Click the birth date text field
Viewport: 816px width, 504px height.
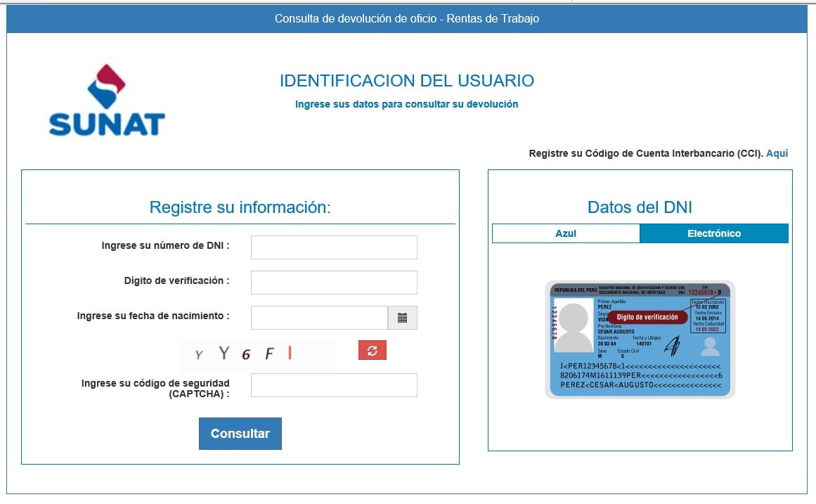coord(319,318)
